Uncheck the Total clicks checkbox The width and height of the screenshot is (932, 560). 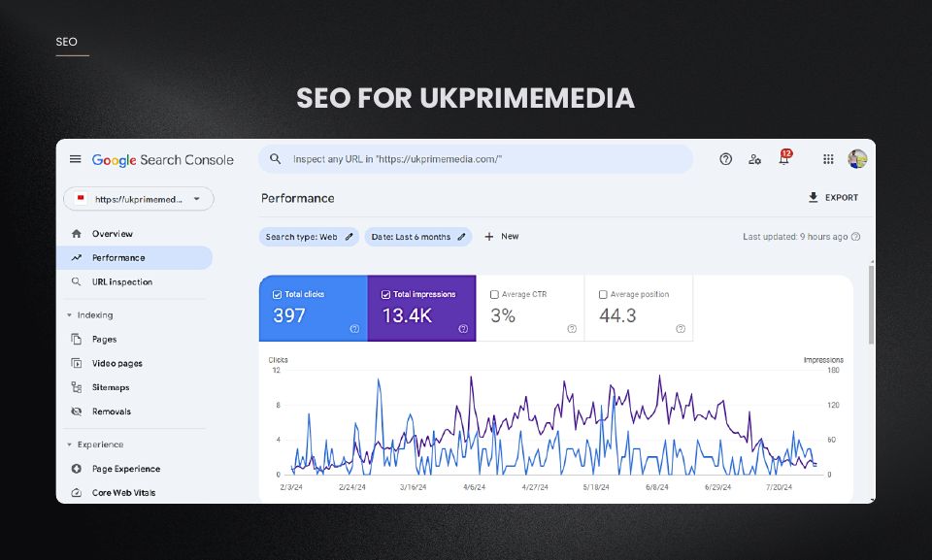pyautogui.click(x=277, y=294)
